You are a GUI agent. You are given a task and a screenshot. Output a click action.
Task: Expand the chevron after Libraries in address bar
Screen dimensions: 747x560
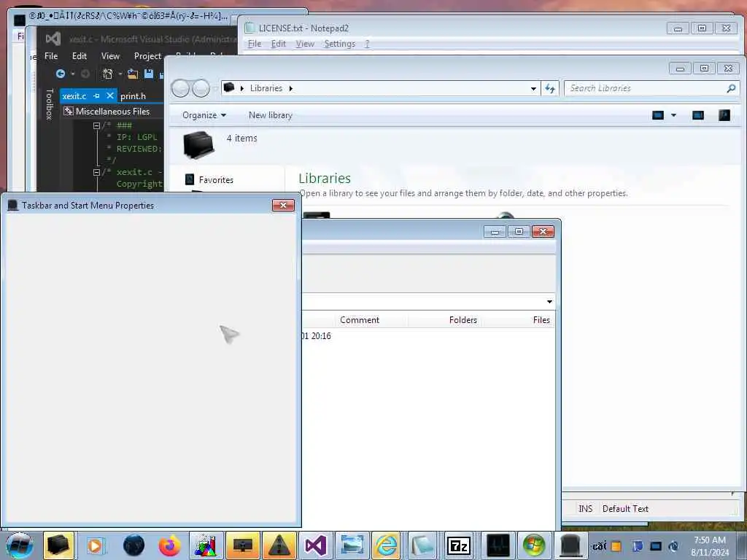(x=290, y=88)
